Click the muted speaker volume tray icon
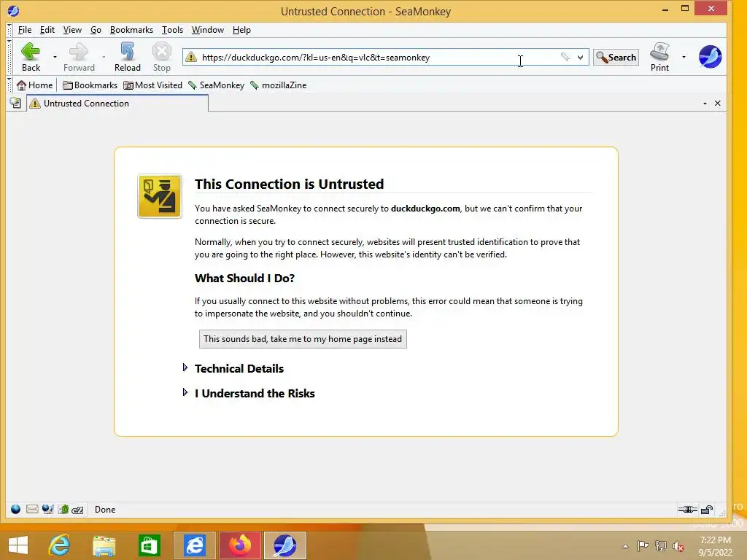Viewport: 747px width, 560px height. (x=678, y=545)
